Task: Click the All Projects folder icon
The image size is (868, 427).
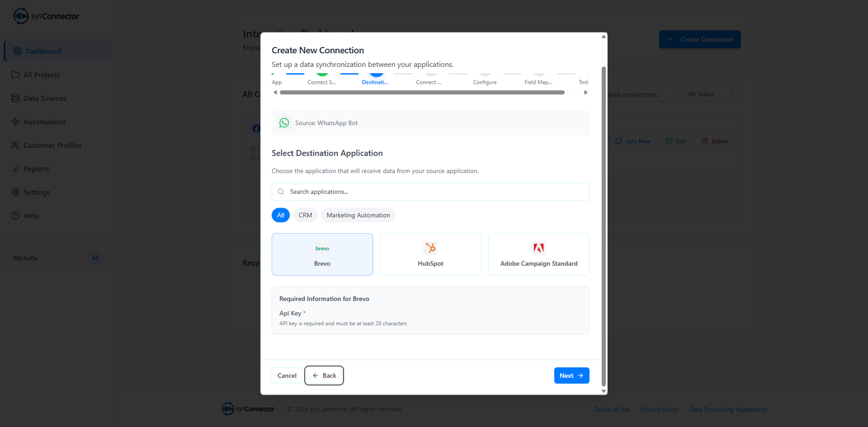Action: pyautogui.click(x=15, y=75)
